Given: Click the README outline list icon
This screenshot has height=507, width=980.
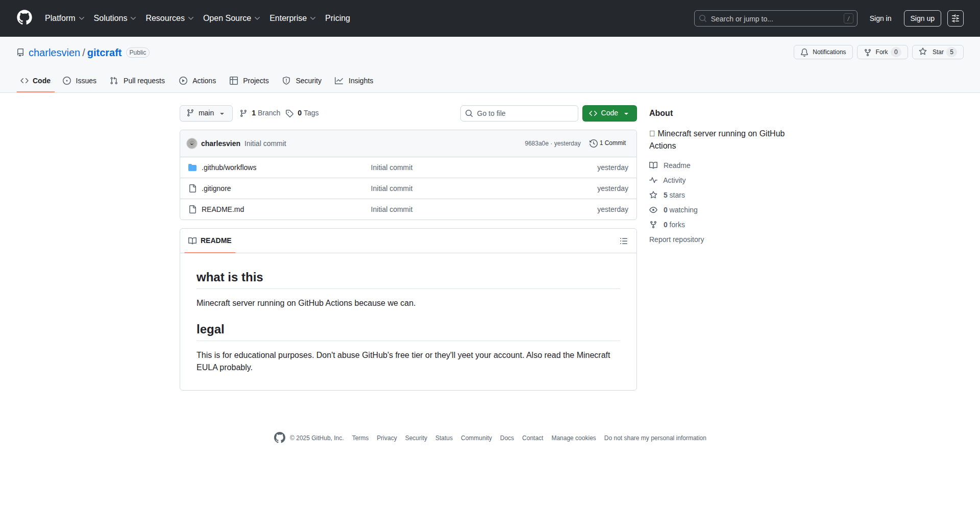Looking at the screenshot, I should [624, 240].
